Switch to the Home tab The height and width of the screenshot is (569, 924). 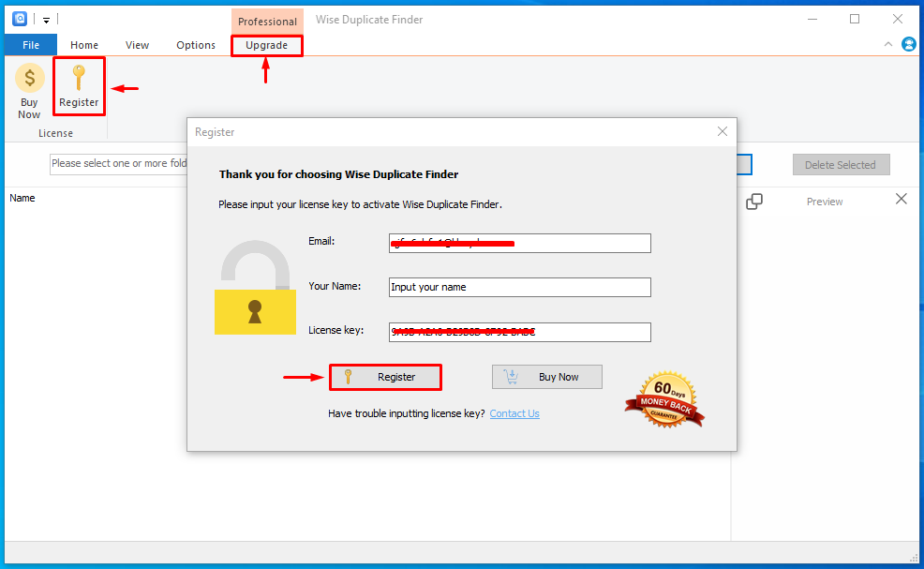pos(84,45)
